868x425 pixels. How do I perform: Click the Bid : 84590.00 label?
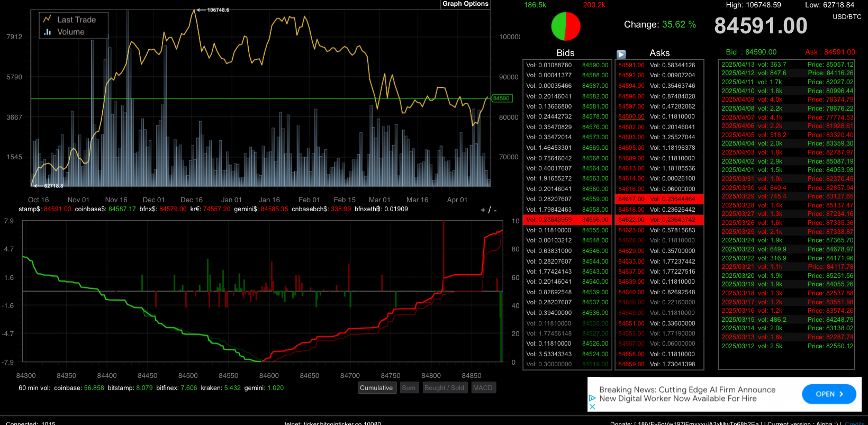coord(751,52)
